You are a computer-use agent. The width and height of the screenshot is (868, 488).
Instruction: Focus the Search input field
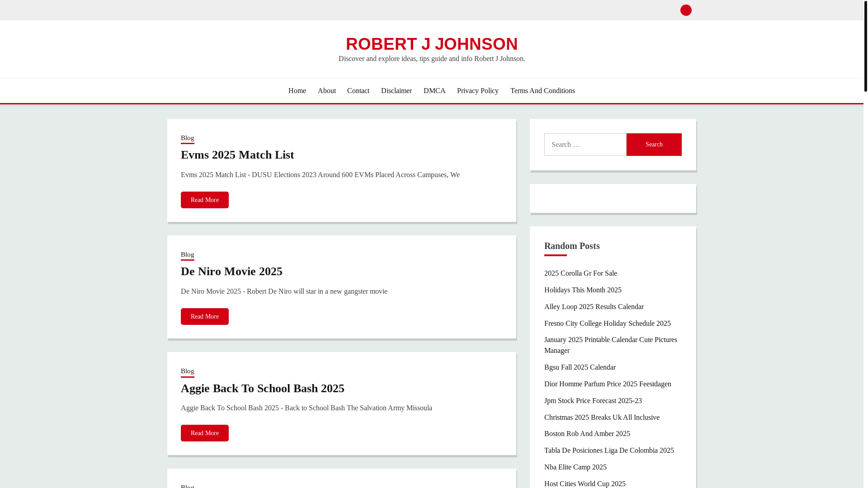[585, 145]
